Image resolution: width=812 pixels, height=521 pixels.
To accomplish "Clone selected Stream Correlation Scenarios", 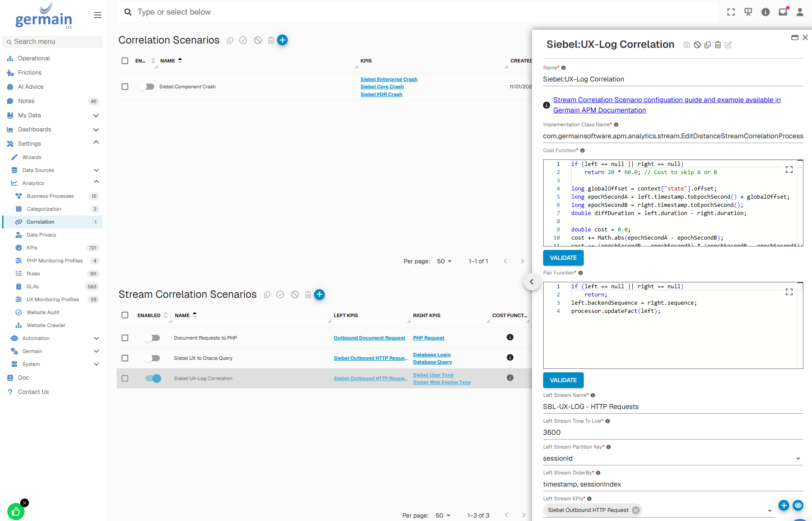I will pos(267,294).
